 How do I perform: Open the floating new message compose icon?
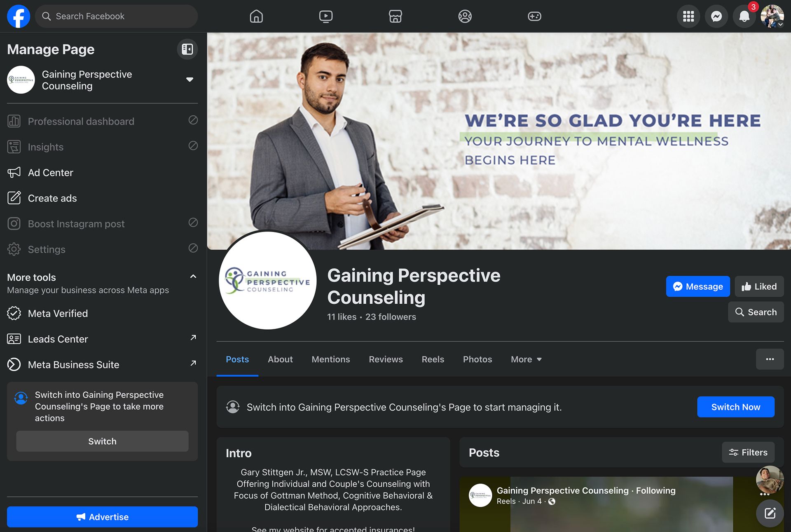coord(770,513)
